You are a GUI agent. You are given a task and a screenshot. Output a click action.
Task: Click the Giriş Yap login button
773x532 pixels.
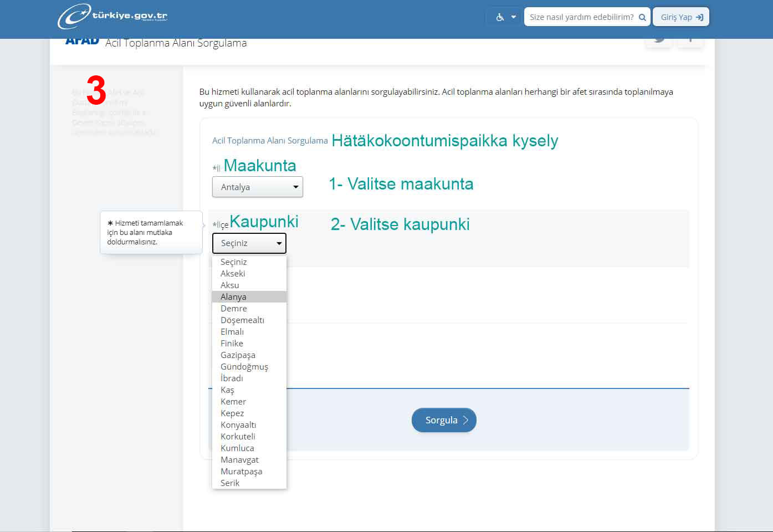point(681,17)
